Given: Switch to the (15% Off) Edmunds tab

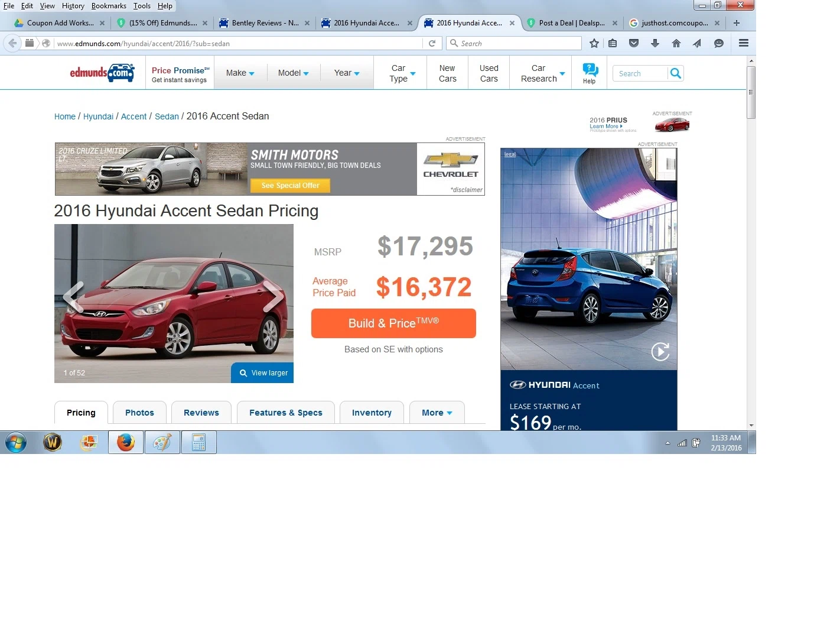Looking at the screenshot, I should coord(162,23).
